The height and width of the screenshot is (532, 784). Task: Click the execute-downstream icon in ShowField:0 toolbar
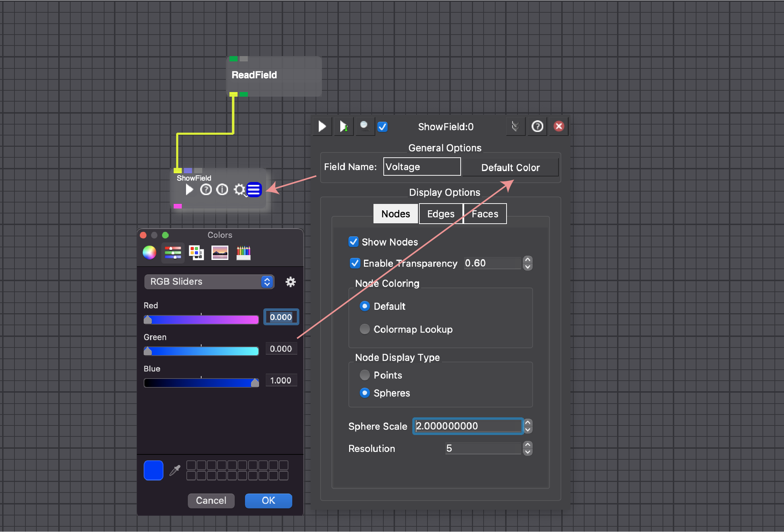[x=344, y=126]
